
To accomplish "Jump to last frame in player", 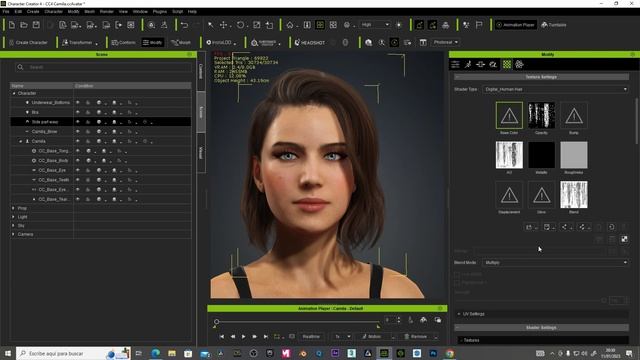I will [266, 337].
